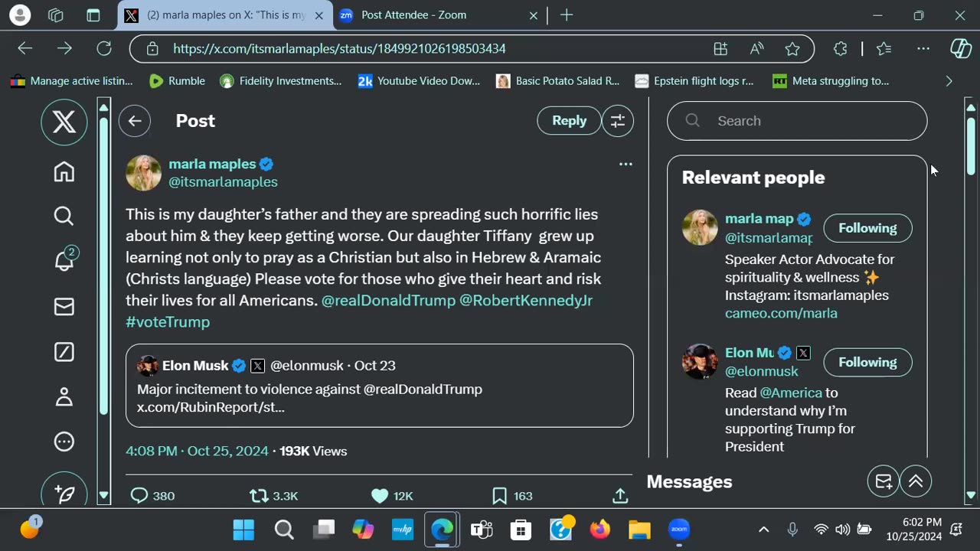This screenshot has height=551, width=980.
Task: Open browser Extensions puzzle icon
Action: tap(840, 48)
